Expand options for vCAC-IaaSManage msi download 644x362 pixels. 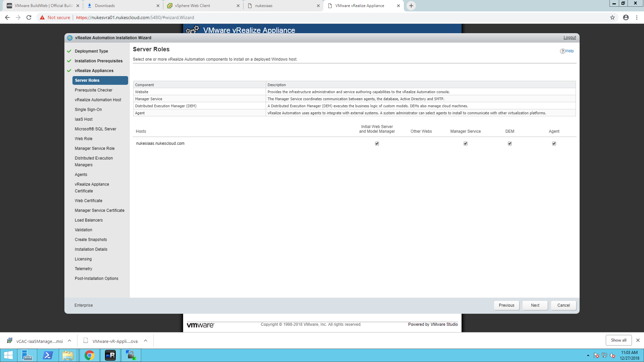[69, 341]
